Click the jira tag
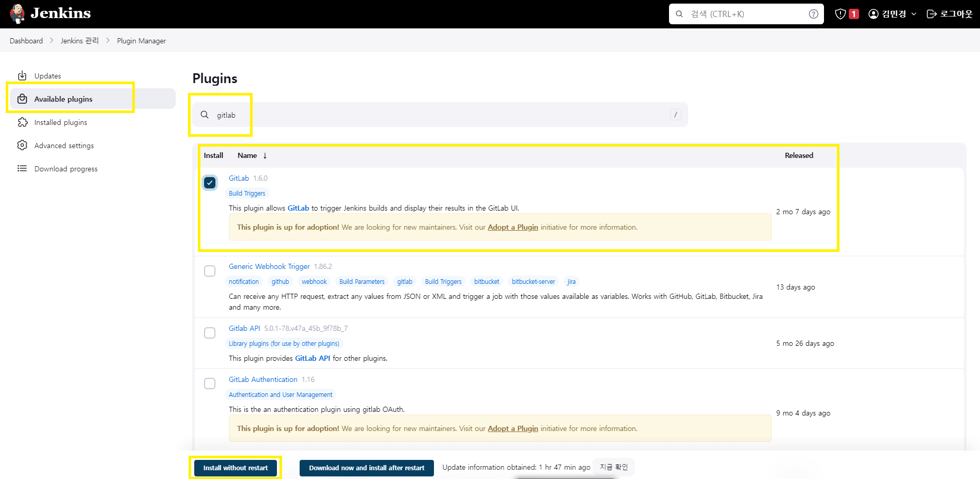980x479 pixels. (571, 282)
